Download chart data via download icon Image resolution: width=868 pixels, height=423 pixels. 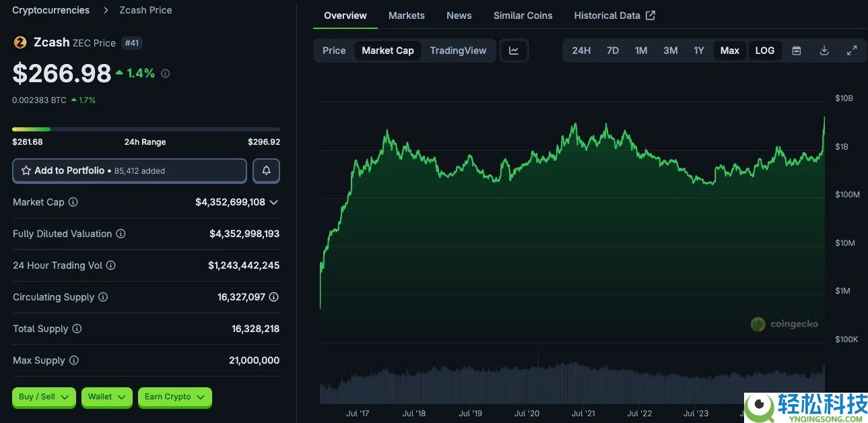pyautogui.click(x=824, y=51)
